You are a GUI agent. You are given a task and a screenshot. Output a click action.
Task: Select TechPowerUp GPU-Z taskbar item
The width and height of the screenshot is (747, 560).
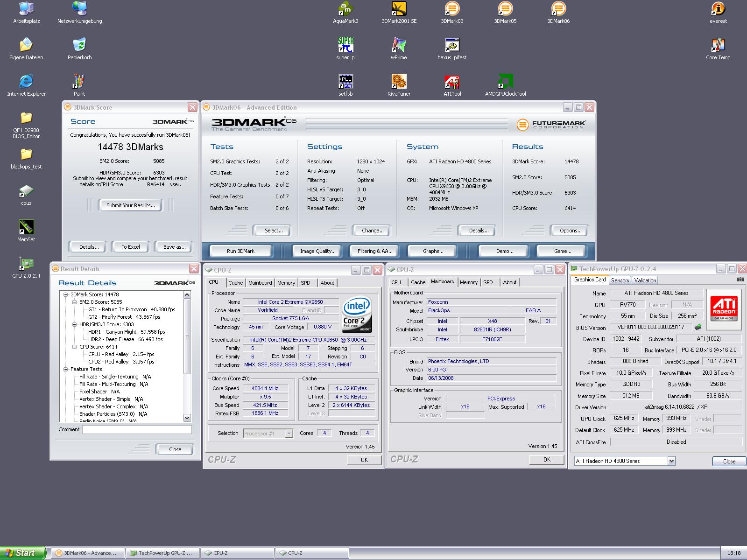point(163,553)
